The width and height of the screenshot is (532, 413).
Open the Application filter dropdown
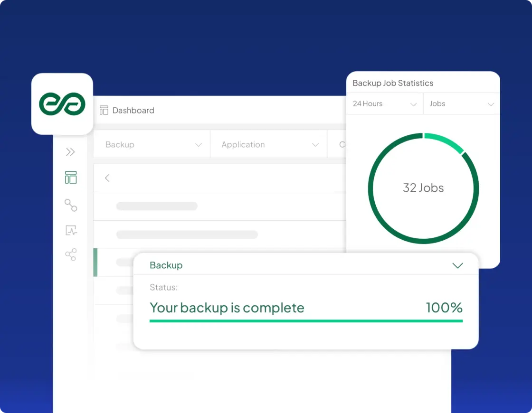269,144
